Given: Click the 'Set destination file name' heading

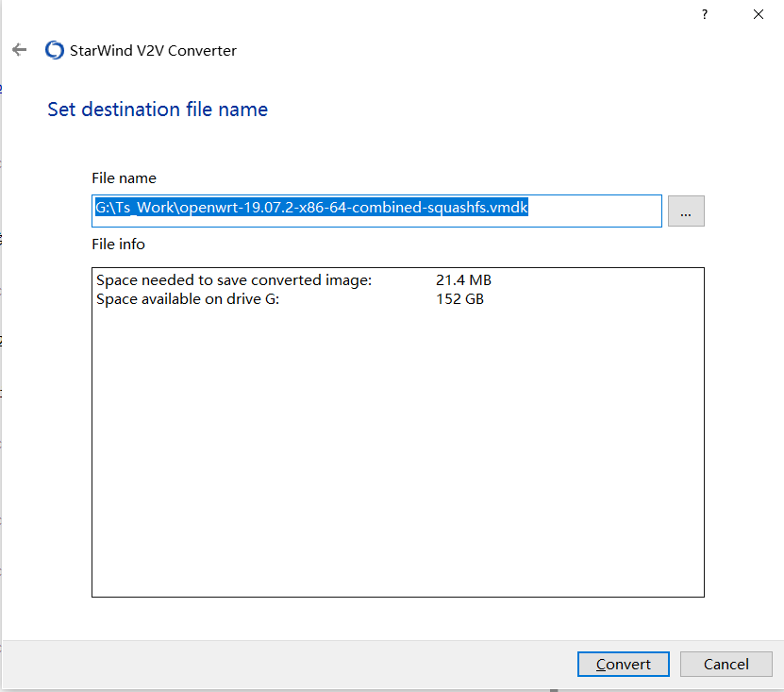Looking at the screenshot, I should pyautogui.click(x=158, y=110).
